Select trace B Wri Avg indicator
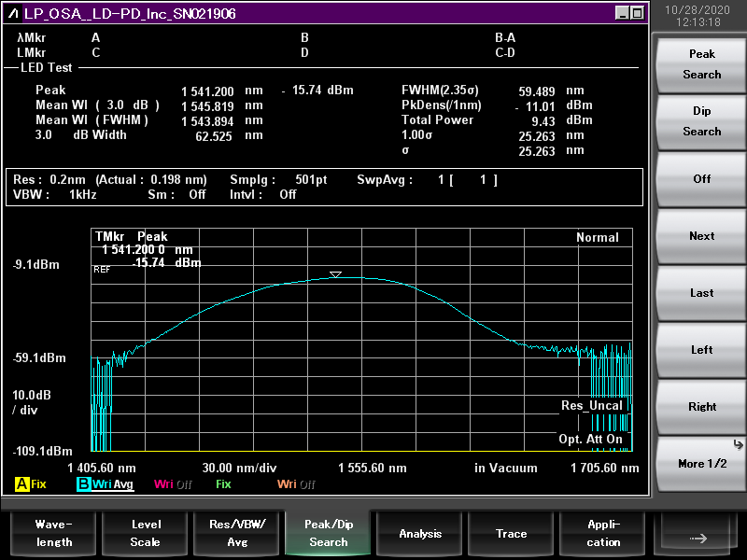 [105, 484]
